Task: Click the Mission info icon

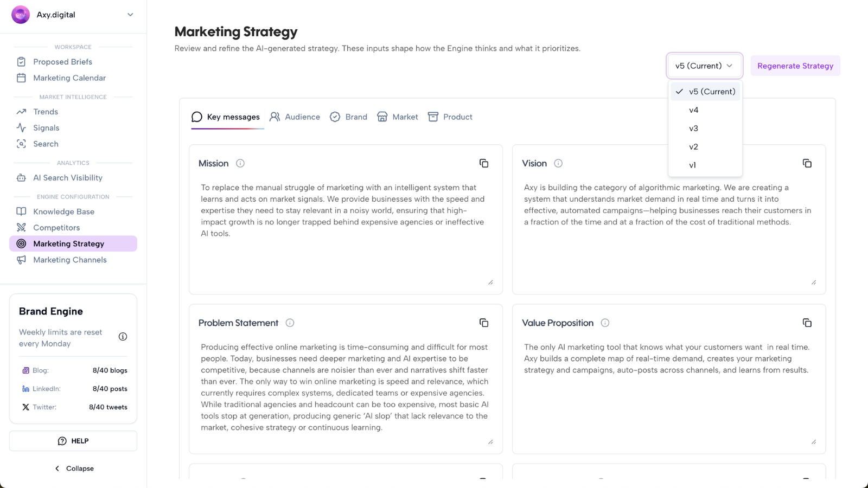Action: [x=240, y=163]
